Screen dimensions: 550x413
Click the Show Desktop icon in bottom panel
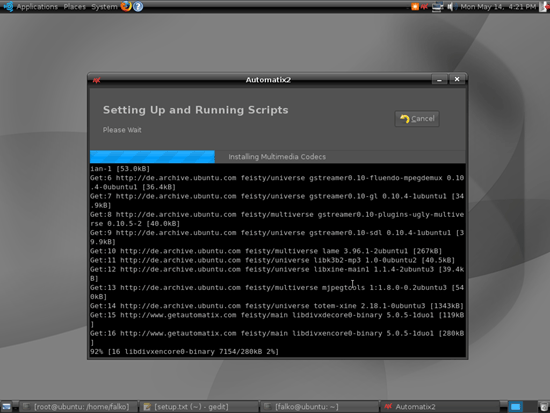pyautogui.click(x=6, y=407)
